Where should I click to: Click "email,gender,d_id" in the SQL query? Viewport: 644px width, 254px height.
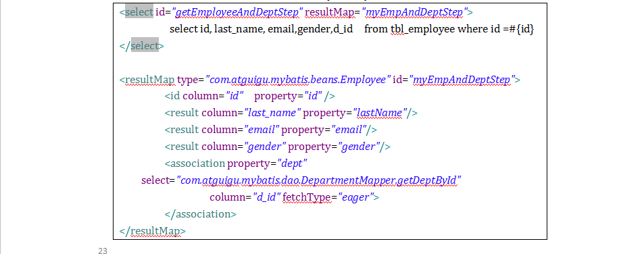(310, 29)
